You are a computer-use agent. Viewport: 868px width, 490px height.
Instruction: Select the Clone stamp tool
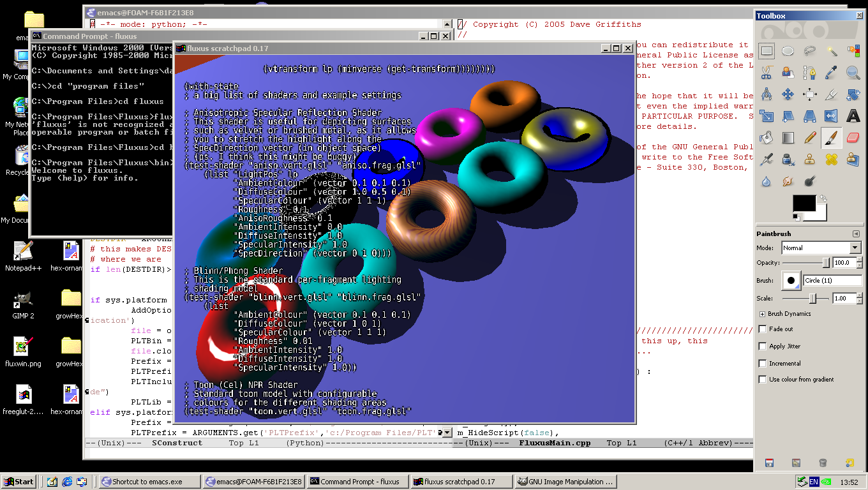tap(810, 160)
